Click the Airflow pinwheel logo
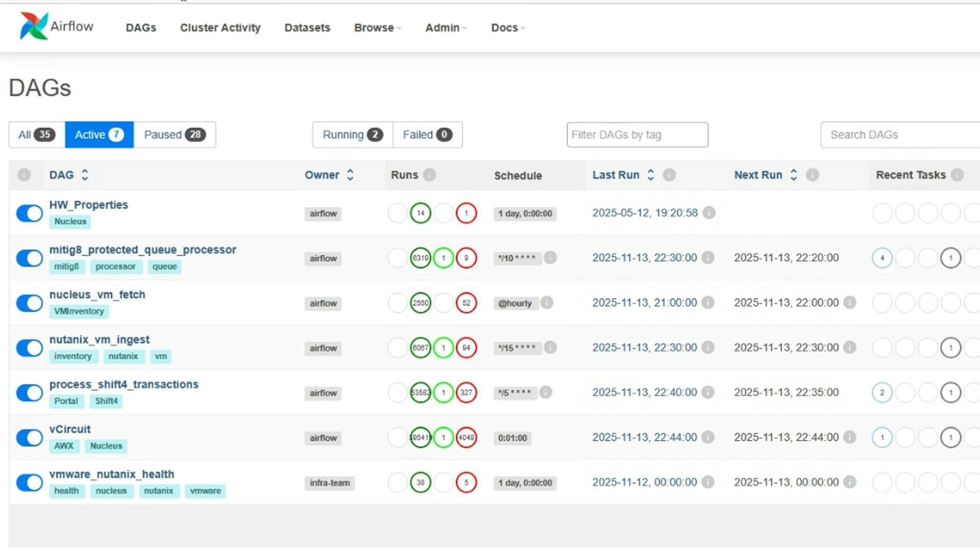The width and height of the screenshot is (980, 551). (34, 26)
